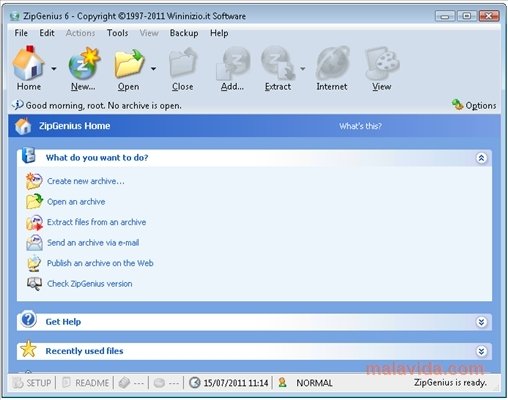Click the icon next to Create new archive
Image resolution: width=508 pixels, height=400 pixels.
click(x=34, y=181)
